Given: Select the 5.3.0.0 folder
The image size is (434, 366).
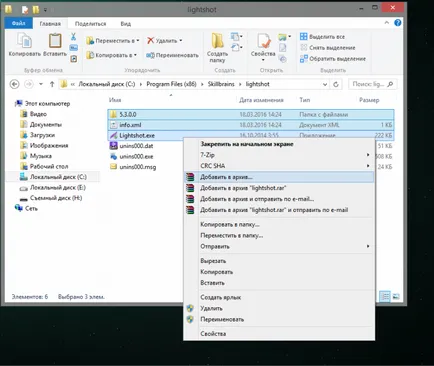Looking at the screenshot, I should 251,114.
